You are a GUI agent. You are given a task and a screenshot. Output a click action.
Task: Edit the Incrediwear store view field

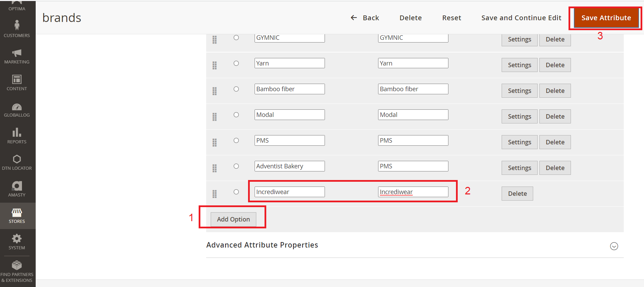413,192
